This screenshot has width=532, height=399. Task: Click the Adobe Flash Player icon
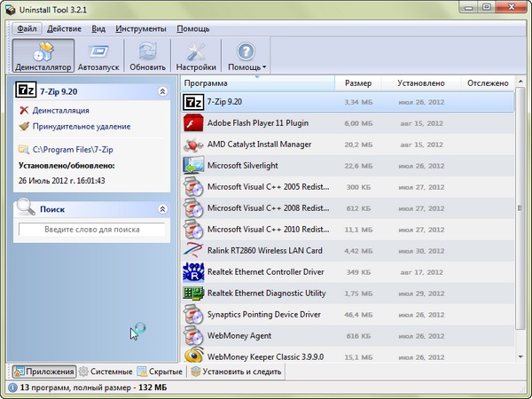(x=193, y=123)
